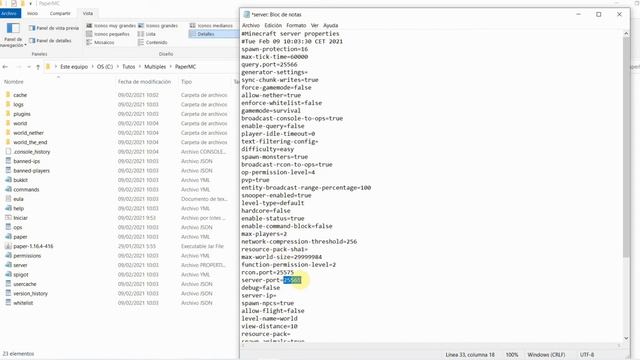Screen dimensions: 640x360
Task: Choose Iconos medianos layout
Action: point(211,26)
